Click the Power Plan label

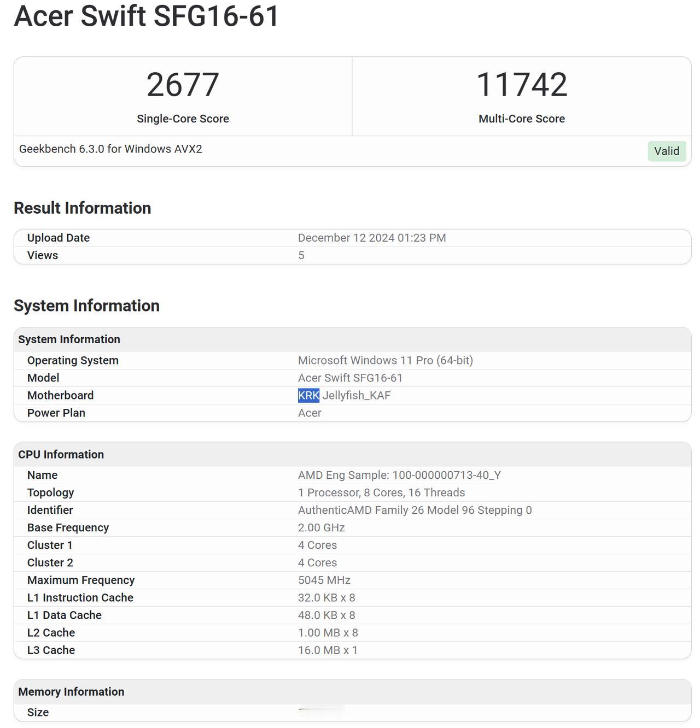[x=56, y=413]
